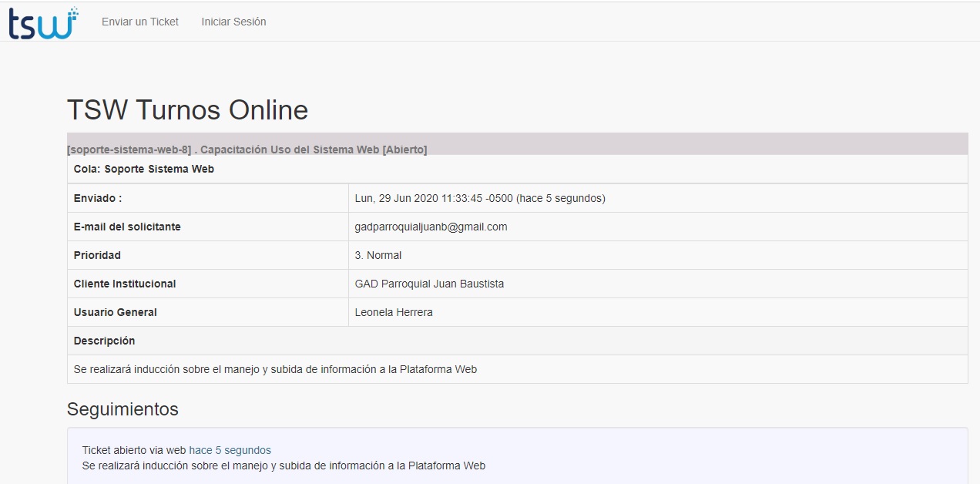Select GAD Parroquial Juan Baustista value
The width and height of the screenshot is (980, 484).
pos(429,284)
